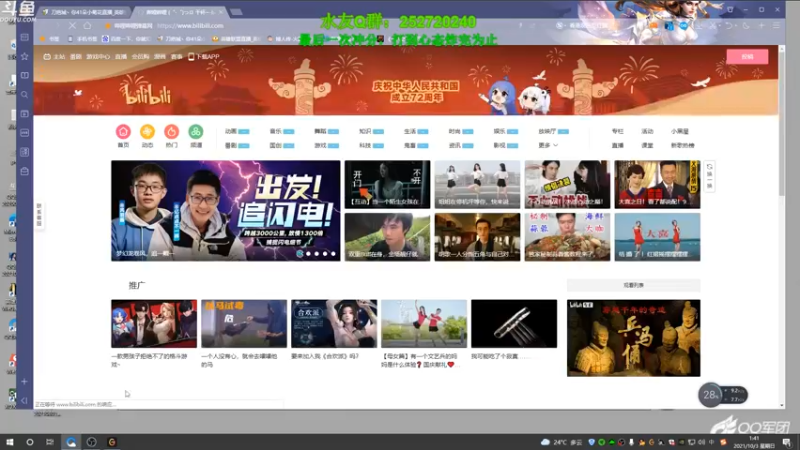Select the first carousel indicator dot
The image size is (800, 450).
tap(300, 254)
